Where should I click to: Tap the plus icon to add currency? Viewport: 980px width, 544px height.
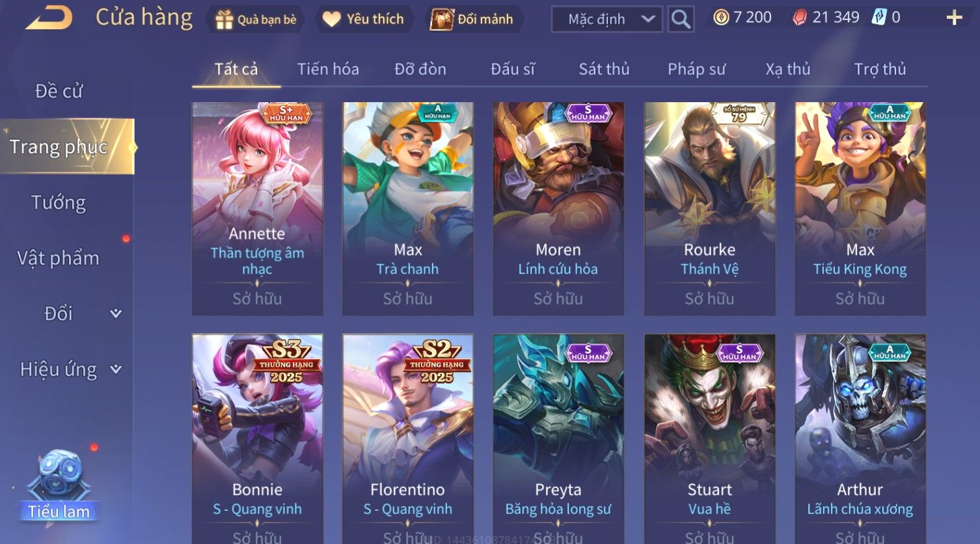click(x=954, y=18)
